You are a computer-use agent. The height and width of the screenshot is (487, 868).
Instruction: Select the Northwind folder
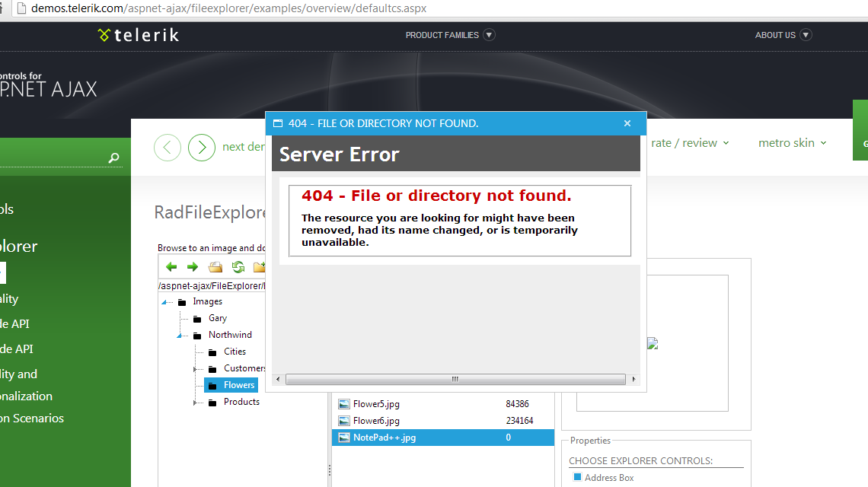pos(230,335)
